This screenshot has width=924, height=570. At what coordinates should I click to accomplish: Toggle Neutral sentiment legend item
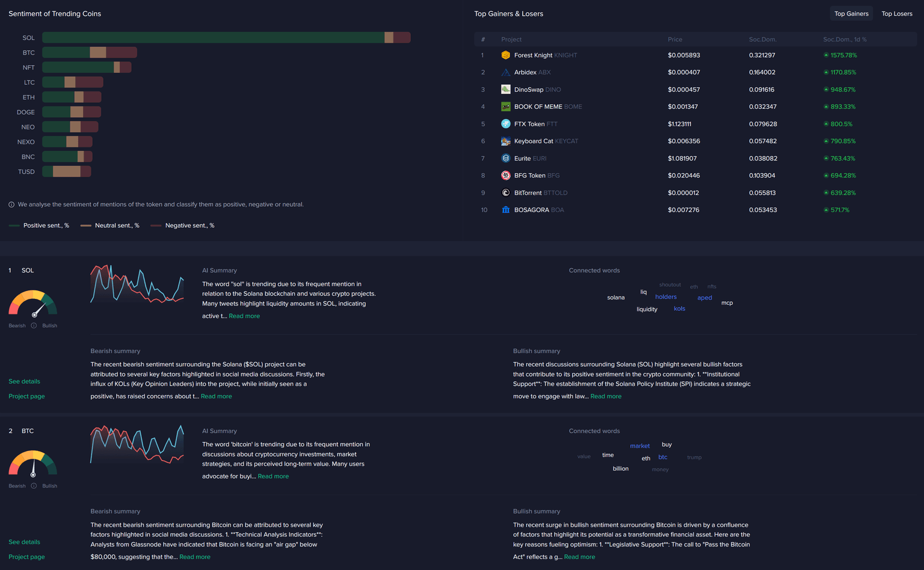pyautogui.click(x=110, y=225)
